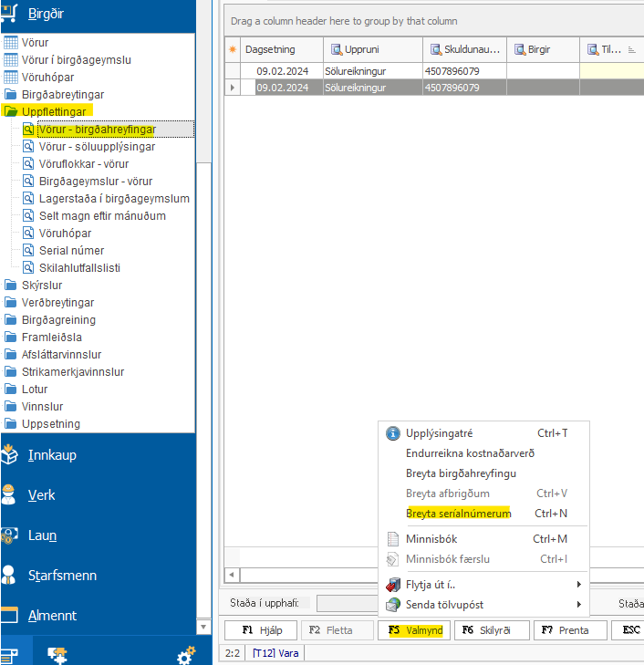Image resolution: width=644 pixels, height=665 pixels.
Task: Select Endurreikna kostnaðarverð menu entry
Action: (470, 453)
